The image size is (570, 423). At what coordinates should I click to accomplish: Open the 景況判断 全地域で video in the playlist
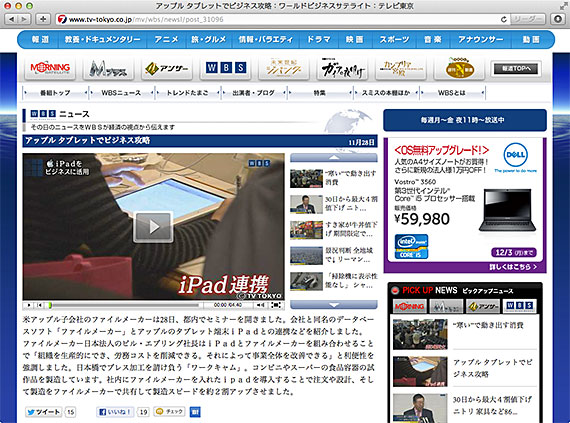point(334,255)
